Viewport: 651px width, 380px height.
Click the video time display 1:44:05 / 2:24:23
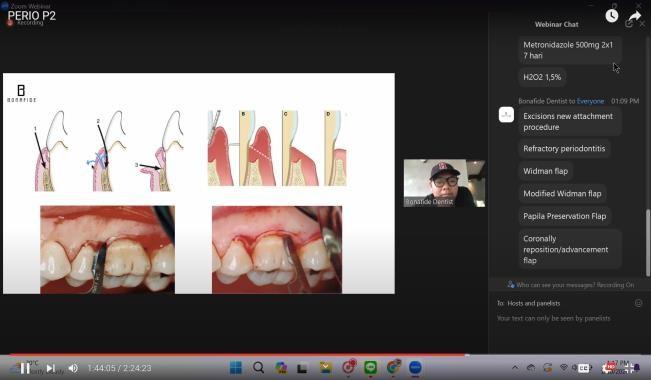point(120,368)
